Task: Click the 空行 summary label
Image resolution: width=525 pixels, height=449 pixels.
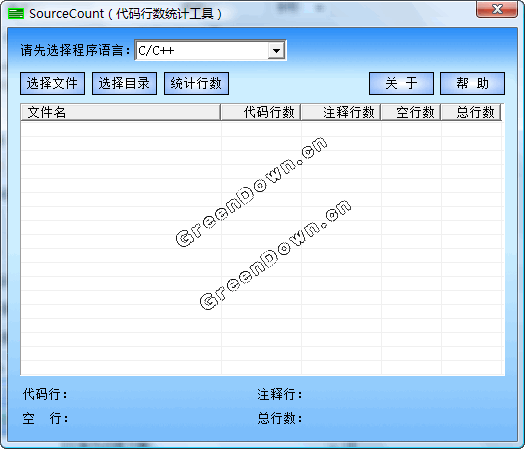Action: tap(45, 418)
